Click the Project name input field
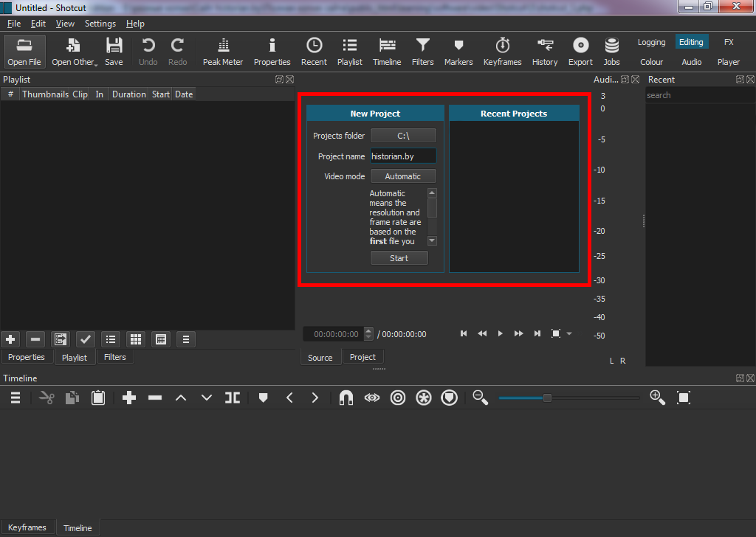Viewport: 756px width, 537px height. pyautogui.click(x=403, y=156)
